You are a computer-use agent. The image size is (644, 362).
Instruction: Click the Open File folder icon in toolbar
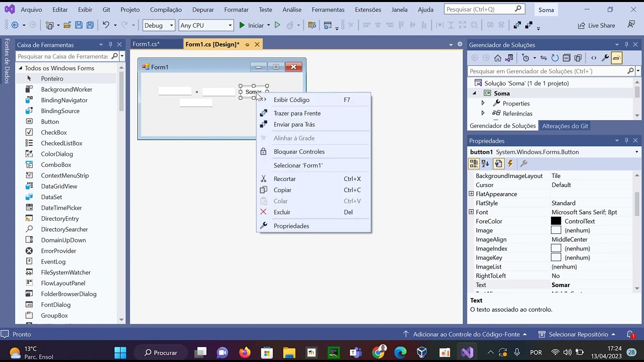[66, 25]
